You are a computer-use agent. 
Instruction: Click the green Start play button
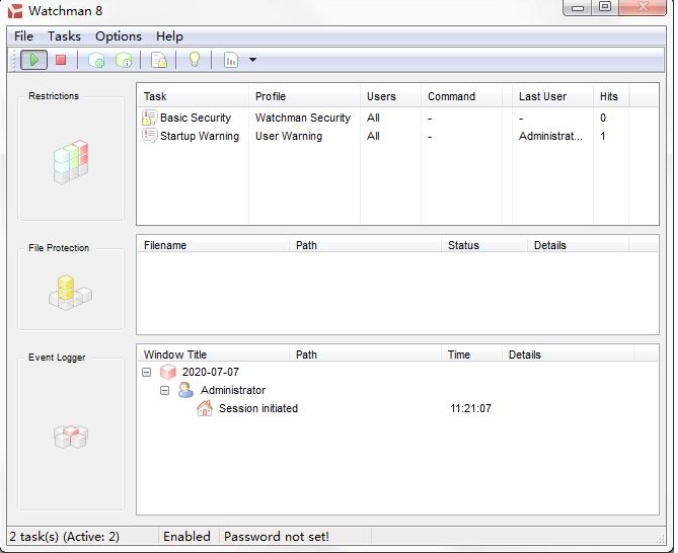[x=34, y=60]
